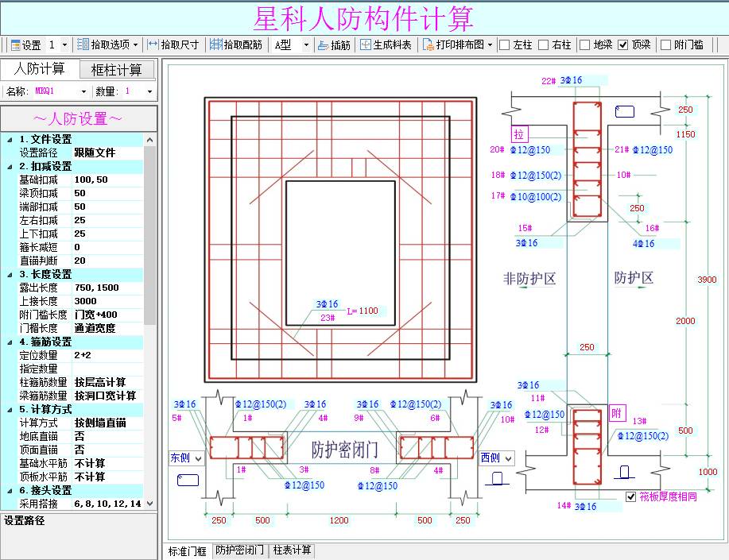Open the settings number dropdown showing 1
The image size is (729, 560).
pos(64,45)
